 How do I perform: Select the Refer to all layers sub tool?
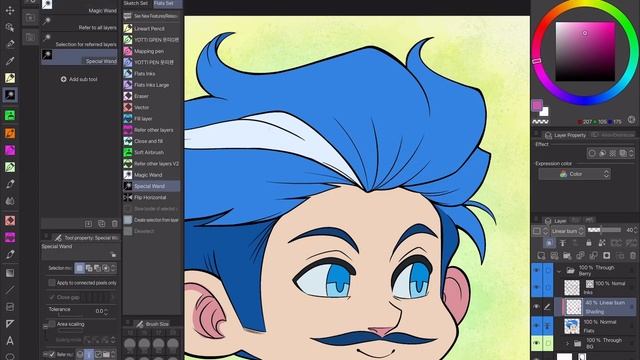click(x=80, y=24)
